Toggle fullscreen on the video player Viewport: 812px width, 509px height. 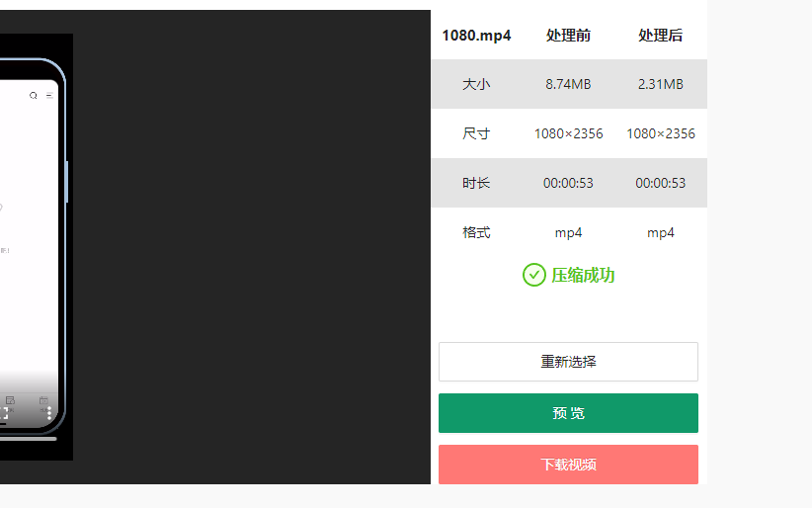pyautogui.click(x=4, y=413)
